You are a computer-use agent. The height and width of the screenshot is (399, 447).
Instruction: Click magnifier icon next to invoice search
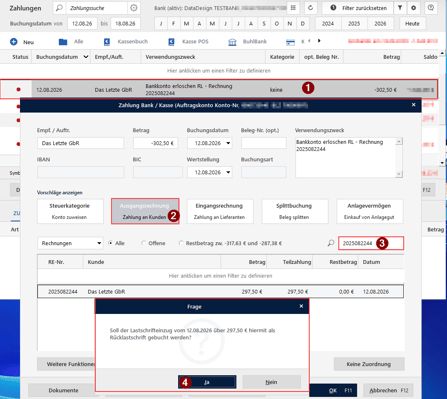[331, 243]
